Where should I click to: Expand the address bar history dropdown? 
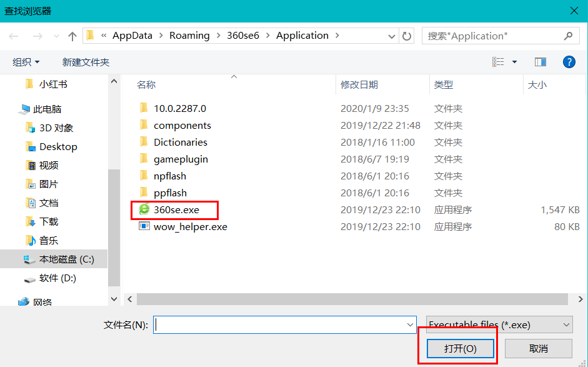pos(392,36)
